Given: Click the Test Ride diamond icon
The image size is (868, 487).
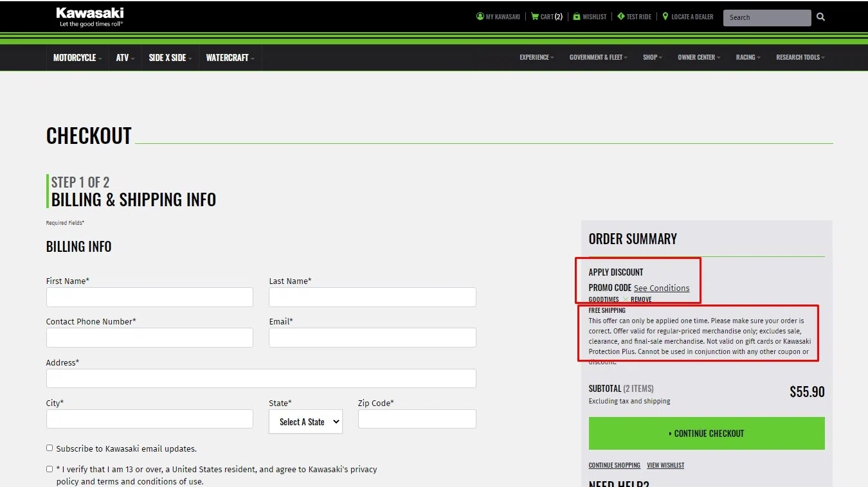Looking at the screenshot, I should click(x=620, y=17).
